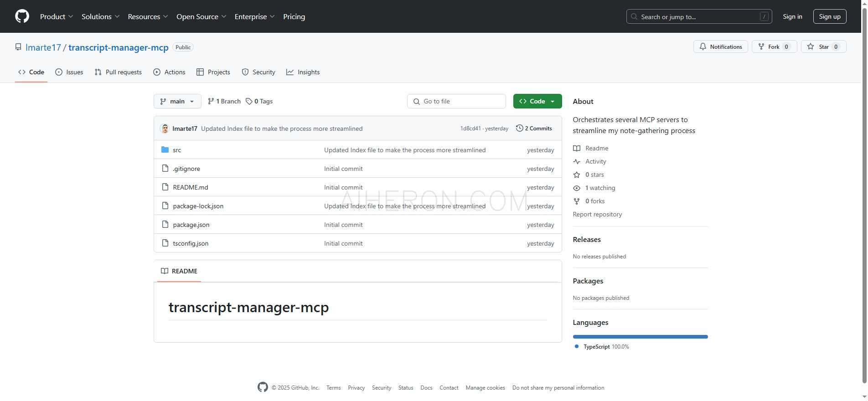Click footer Terms link
868x401 pixels.
[x=333, y=388]
